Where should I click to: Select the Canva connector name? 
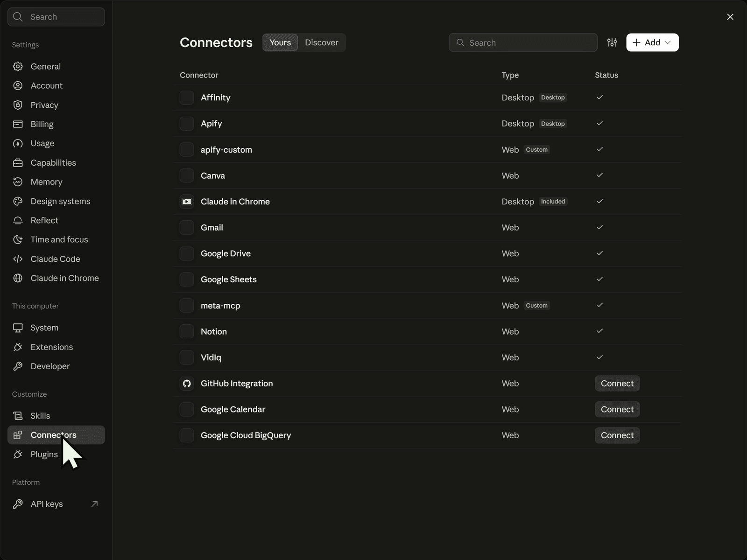click(213, 175)
